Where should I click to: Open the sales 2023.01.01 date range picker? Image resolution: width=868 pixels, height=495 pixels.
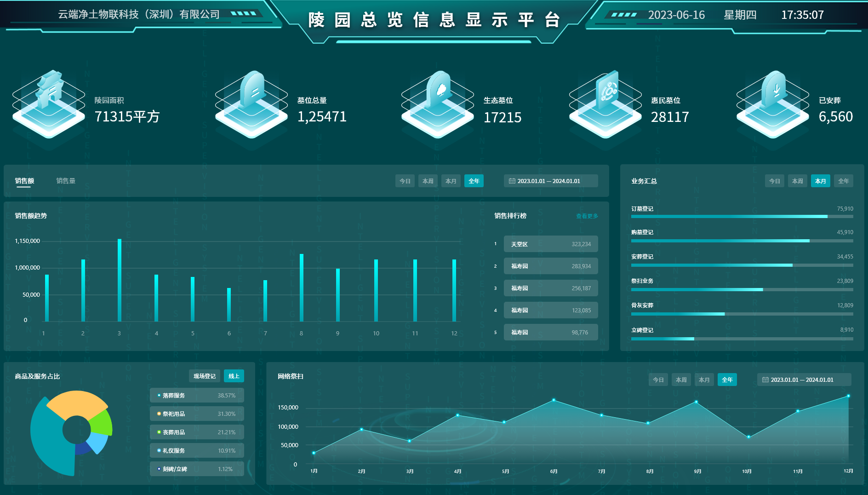[x=550, y=181]
